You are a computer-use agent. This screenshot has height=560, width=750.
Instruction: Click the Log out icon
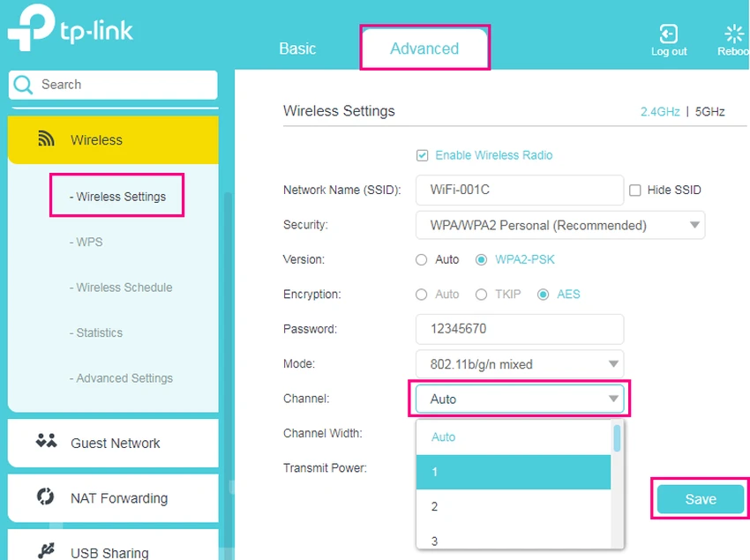coord(668,34)
